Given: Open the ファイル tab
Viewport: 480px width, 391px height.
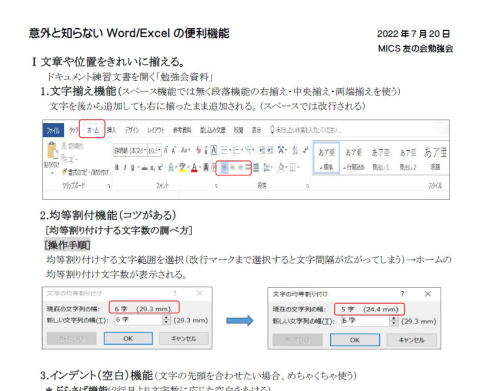Looking at the screenshot, I should pos(53,130).
